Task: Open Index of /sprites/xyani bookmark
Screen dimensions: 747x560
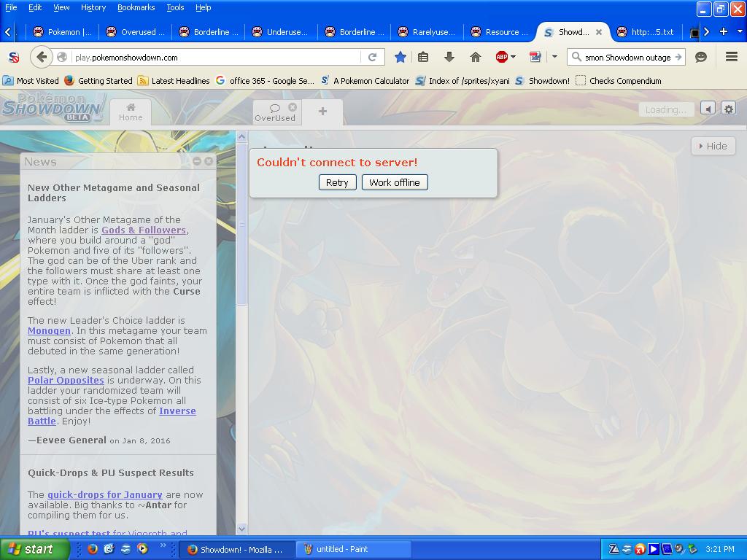Action: 462,80
